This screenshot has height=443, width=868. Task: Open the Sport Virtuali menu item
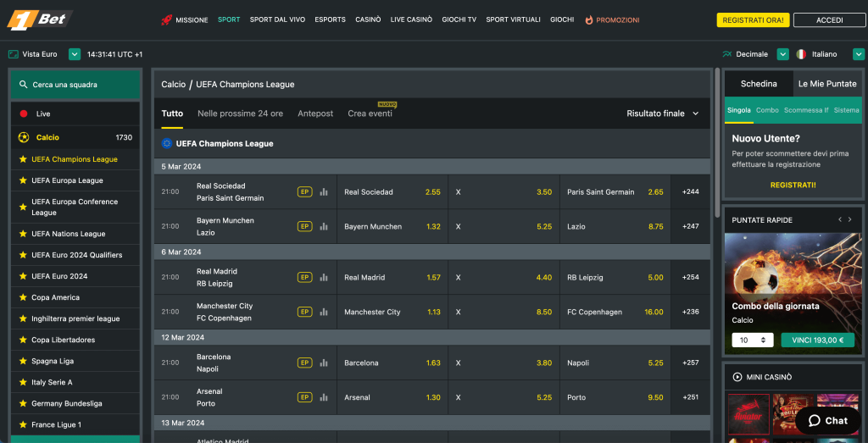tap(513, 20)
